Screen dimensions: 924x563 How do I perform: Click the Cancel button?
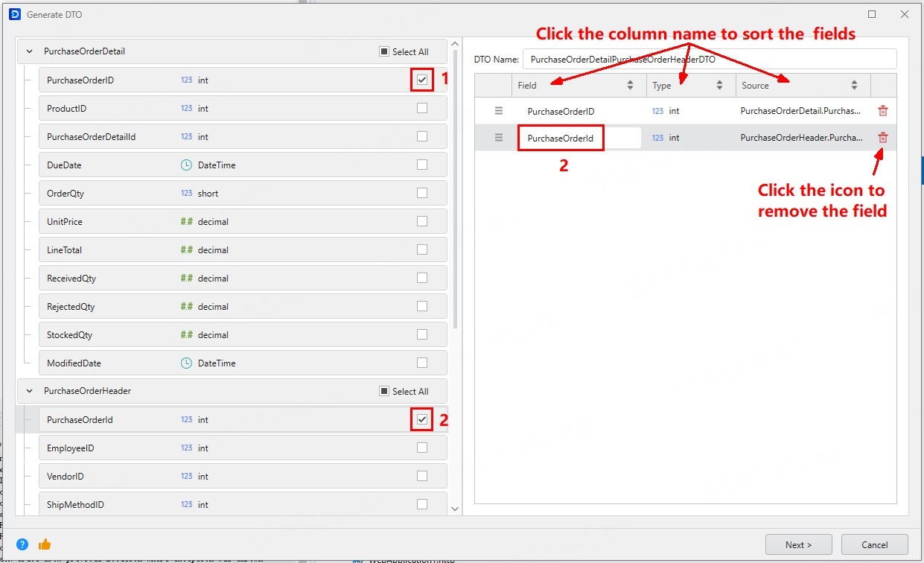coord(874,544)
